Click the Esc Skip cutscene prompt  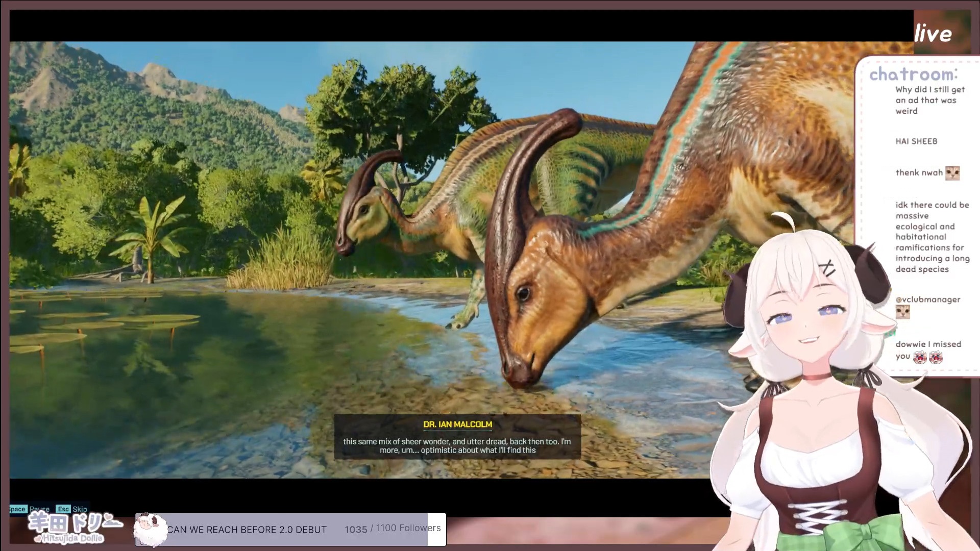coord(72,509)
